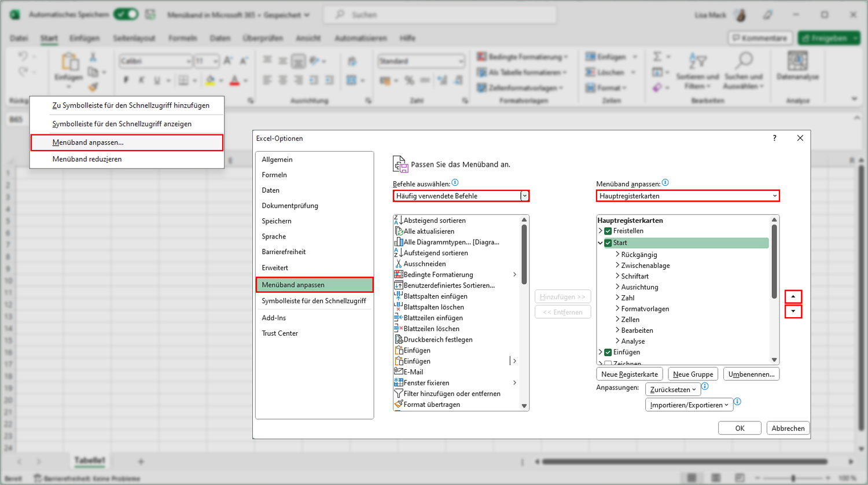Click info icon next to Zurücksetzen
The width and height of the screenshot is (868, 485).
pos(705,387)
